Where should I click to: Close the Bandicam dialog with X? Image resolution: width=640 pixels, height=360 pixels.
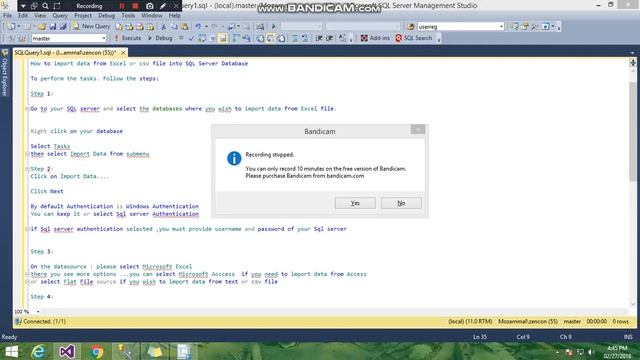[x=418, y=129]
